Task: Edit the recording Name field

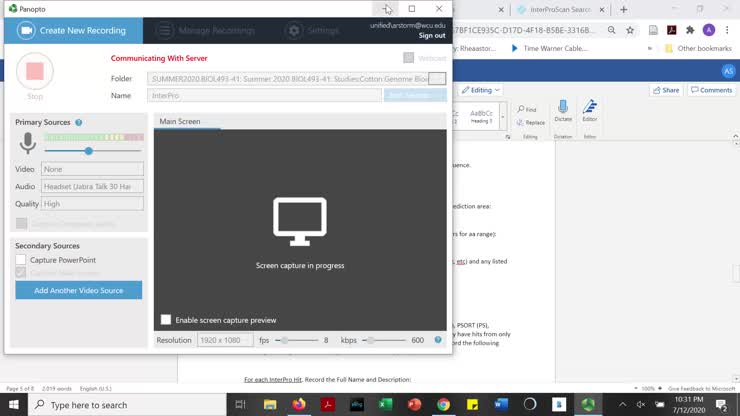Action: pos(264,95)
